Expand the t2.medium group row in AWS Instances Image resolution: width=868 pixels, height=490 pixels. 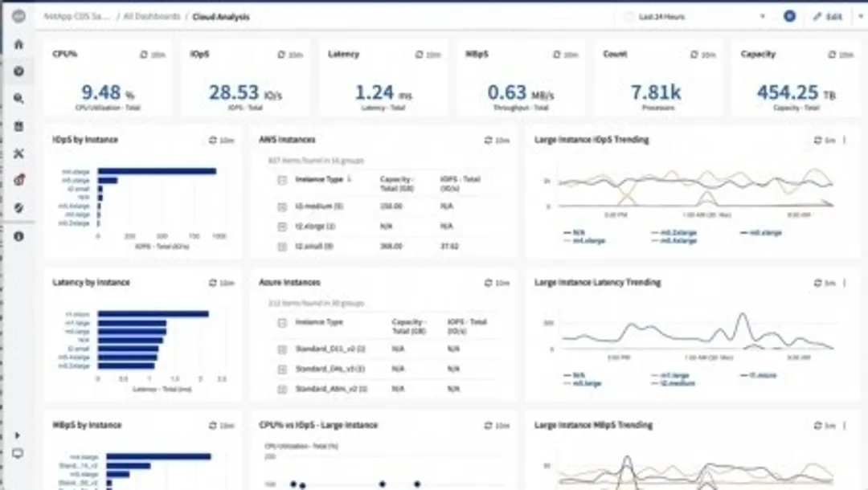pyautogui.click(x=282, y=206)
